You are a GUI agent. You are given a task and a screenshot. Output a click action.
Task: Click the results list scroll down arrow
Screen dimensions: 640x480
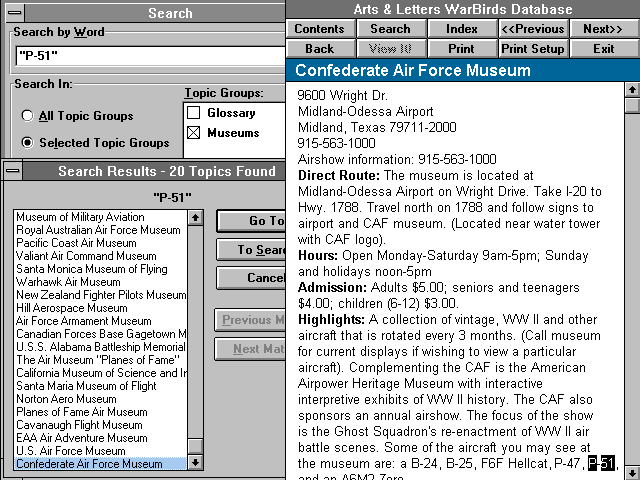(196, 462)
